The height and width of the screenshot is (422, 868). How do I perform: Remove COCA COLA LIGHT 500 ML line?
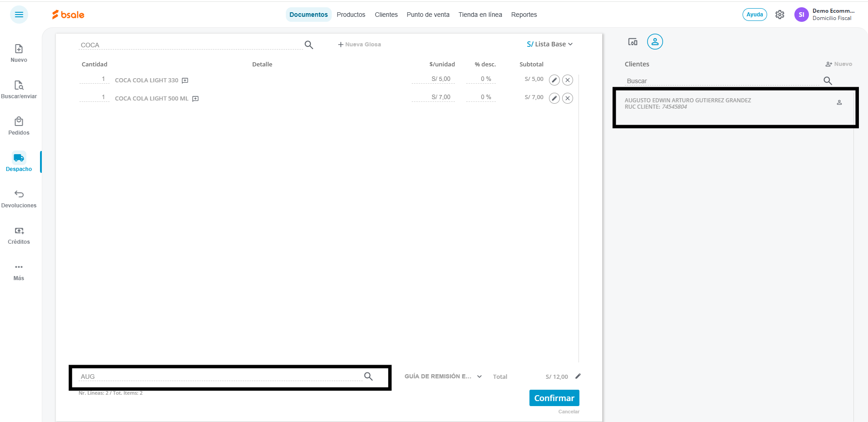pyautogui.click(x=568, y=98)
